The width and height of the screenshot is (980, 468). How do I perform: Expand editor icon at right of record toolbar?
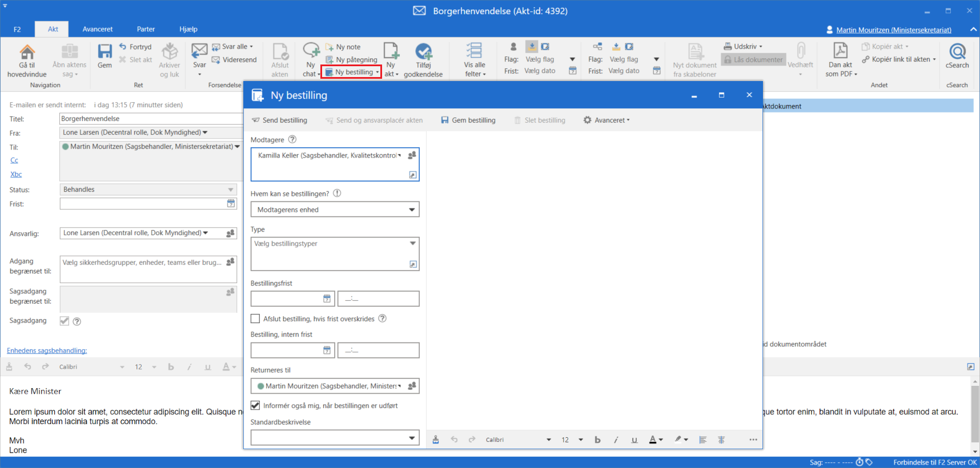tap(971, 366)
